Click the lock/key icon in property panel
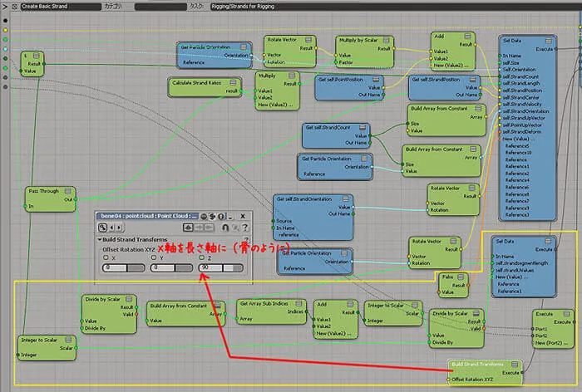The width and height of the screenshot is (582, 392). (103, 228)
